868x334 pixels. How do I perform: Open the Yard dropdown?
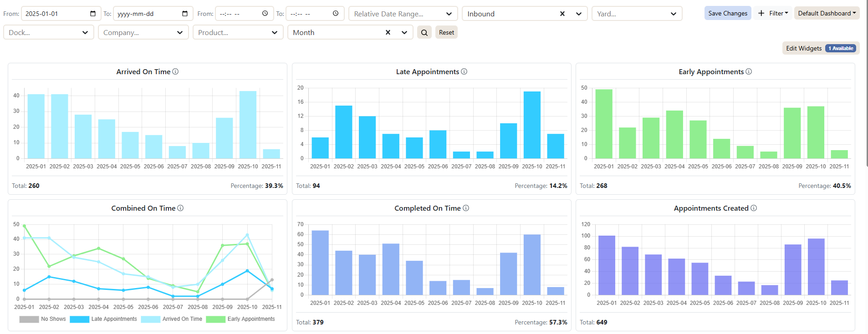pyautogui.click(x=637, y=14)
